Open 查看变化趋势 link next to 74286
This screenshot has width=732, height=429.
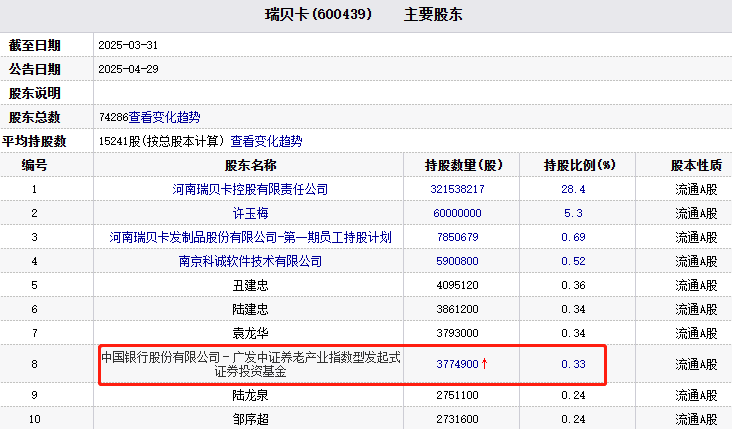click(x=164, y=117)
